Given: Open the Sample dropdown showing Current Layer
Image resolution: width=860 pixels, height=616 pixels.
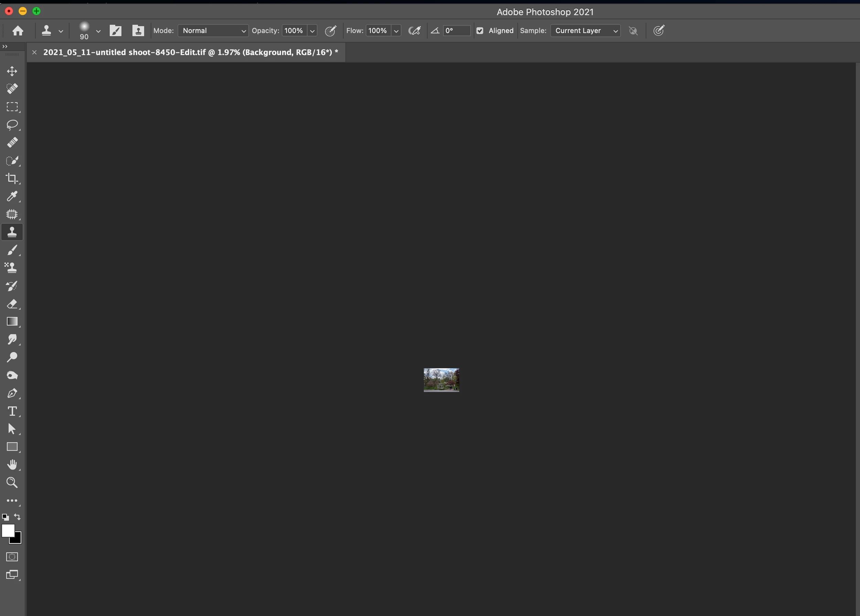Looking at the screenshot, I should pos(585,31).
